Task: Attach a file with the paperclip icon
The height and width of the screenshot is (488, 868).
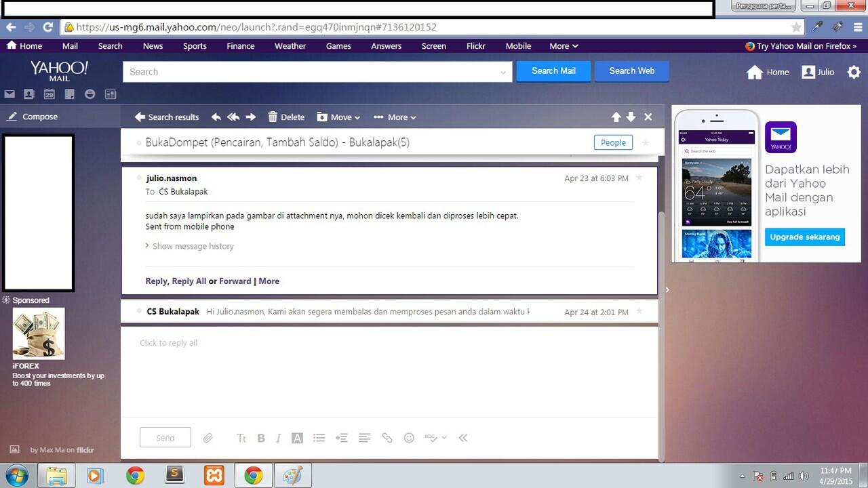Action: pyautogui.click(x=208, y=438)
